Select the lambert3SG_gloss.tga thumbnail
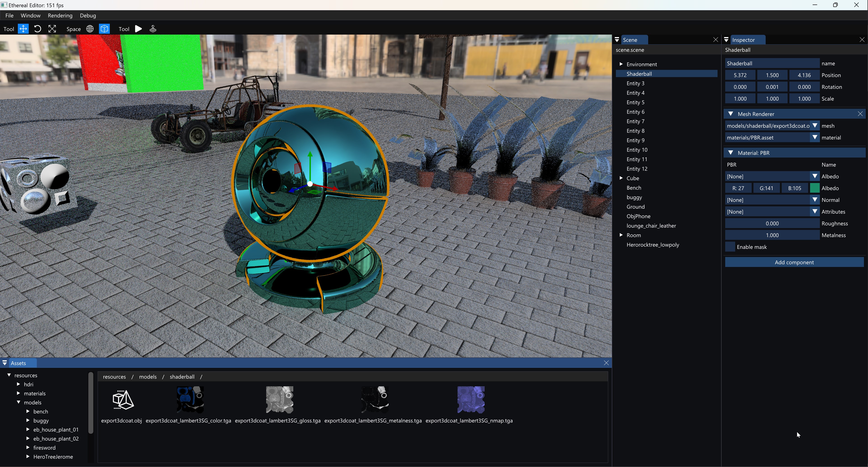This screenshot has height=467, width=868. 280,400
